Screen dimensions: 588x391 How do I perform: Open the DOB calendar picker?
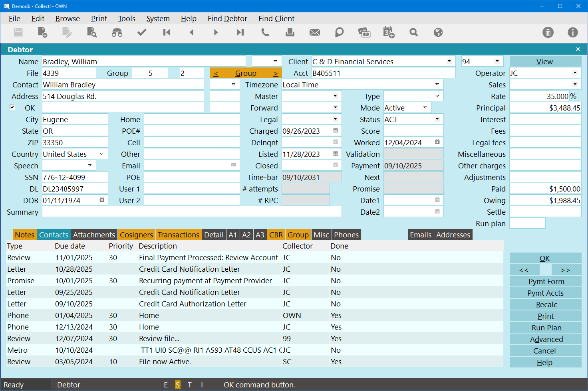coord(102,200)
